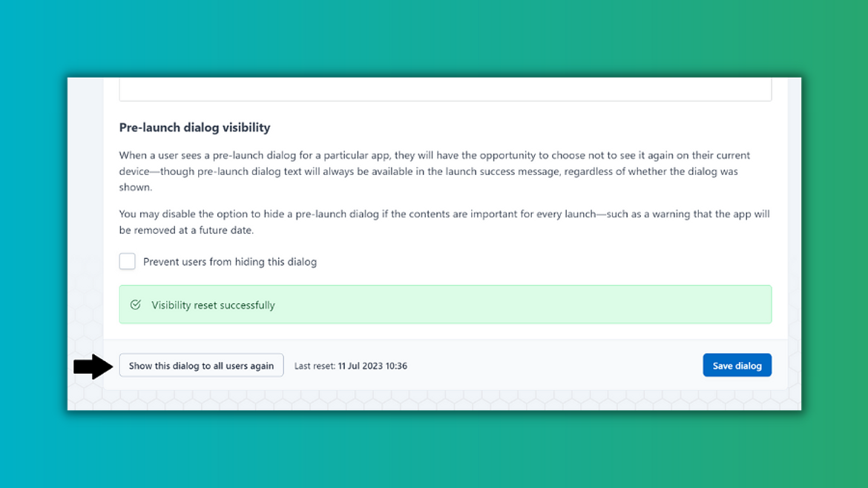Select the 'Visibility reset successfully' message text
868x488 pixels.
point(213,305)
